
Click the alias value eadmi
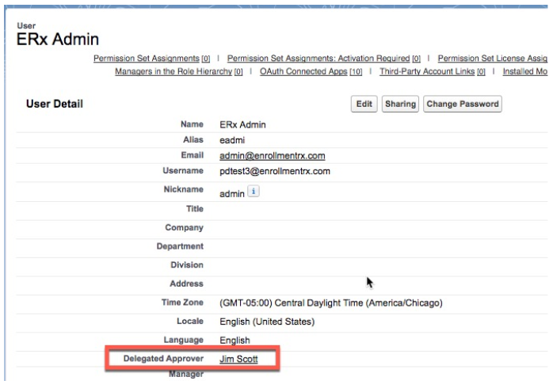(x=233, y=139)
